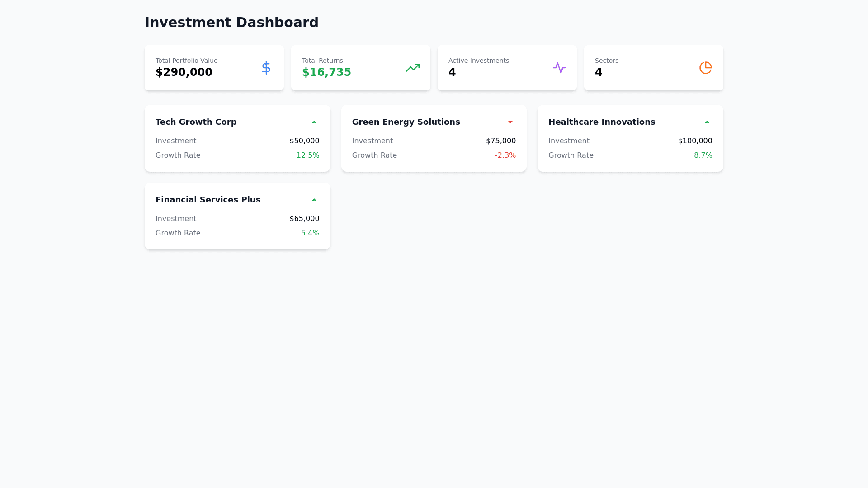Click the blue dollar sign icon
The image size is (868, 488).
(266, 68)
